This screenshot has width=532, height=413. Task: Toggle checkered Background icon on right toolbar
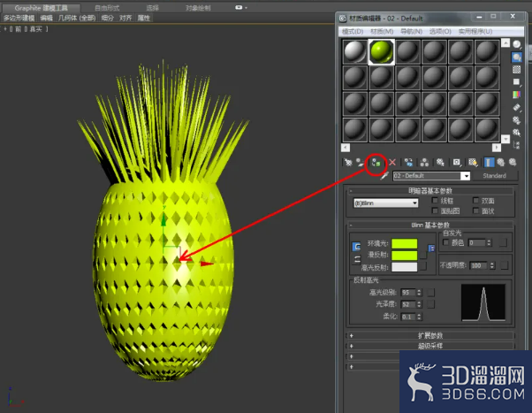[x=516, y=70]
